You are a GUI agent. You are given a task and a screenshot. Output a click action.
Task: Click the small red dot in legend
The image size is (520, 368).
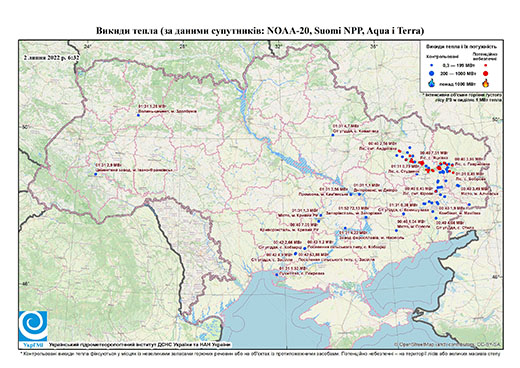pos(486,66)
